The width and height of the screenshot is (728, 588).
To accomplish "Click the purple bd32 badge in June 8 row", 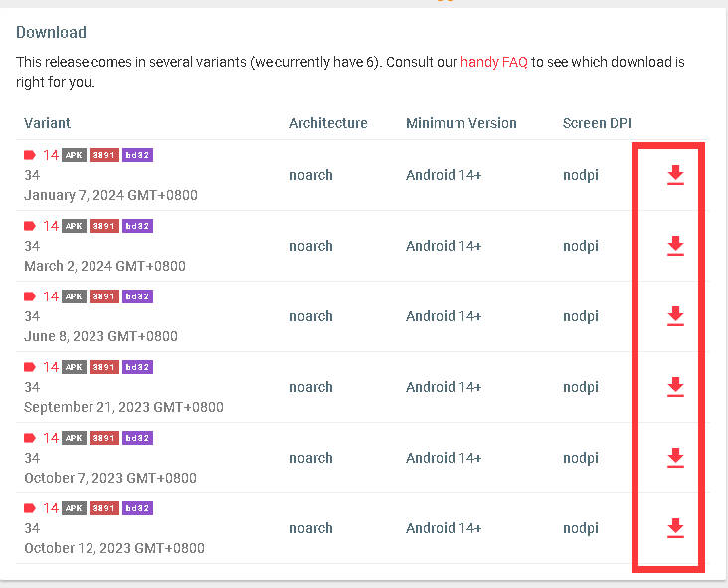I will (x=137, y=296).
